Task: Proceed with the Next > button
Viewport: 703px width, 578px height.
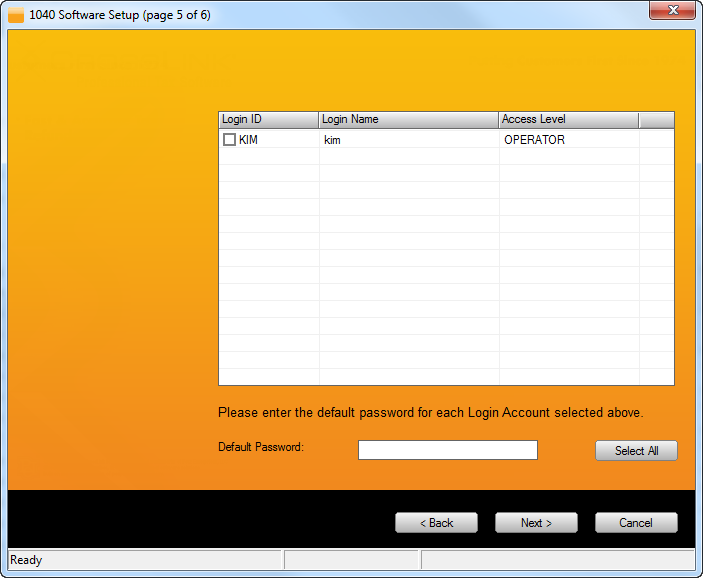Action: (536, 523)
